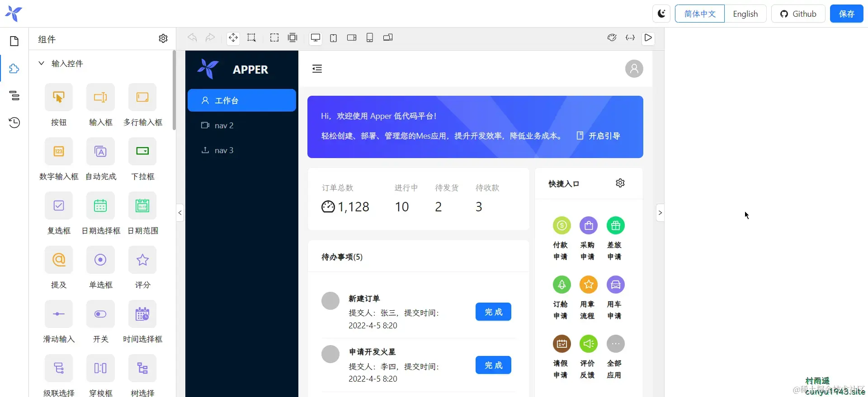Toggle the move/drag tool in toolbar

pyautogui.click(x=233, y=38)
